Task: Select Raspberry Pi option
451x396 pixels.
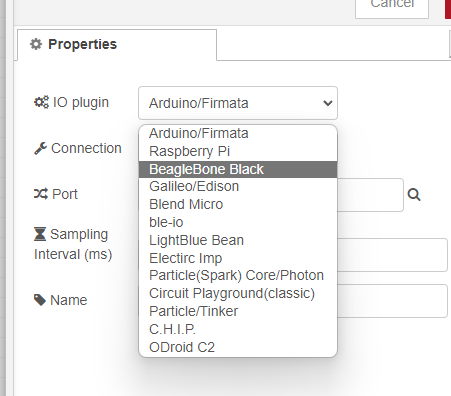Action: pos(238,151)
